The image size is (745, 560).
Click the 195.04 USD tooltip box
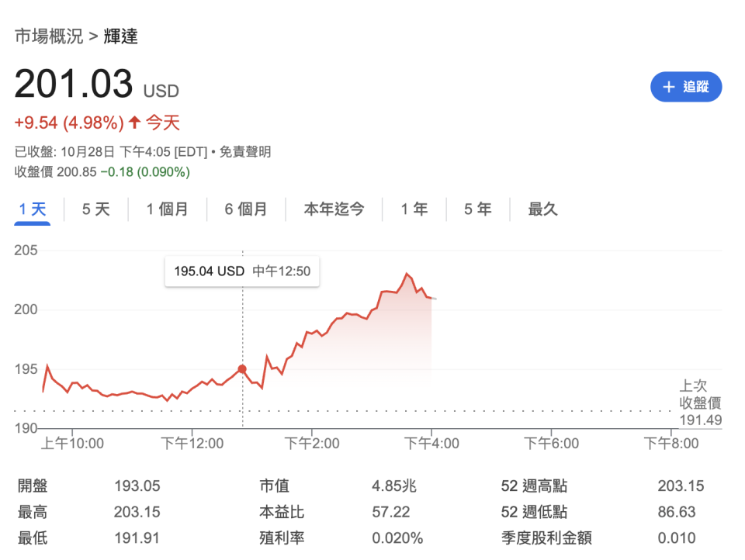click(x=241, y=271)
